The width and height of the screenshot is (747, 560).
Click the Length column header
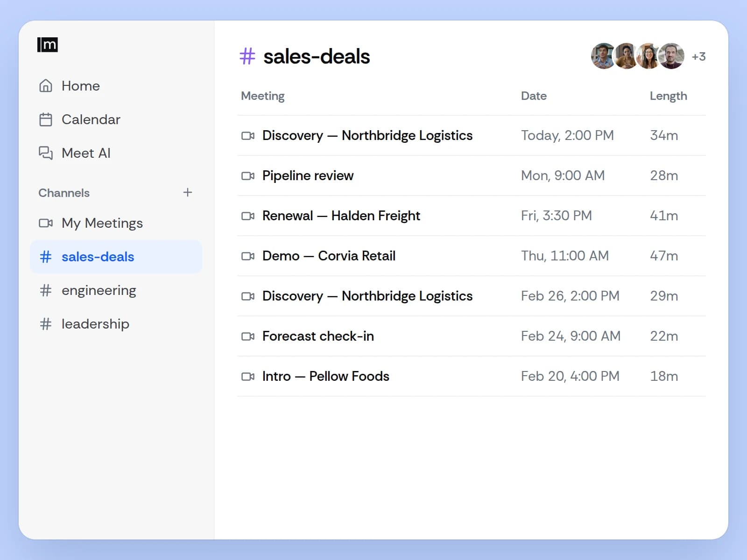(x=668, y=96)
